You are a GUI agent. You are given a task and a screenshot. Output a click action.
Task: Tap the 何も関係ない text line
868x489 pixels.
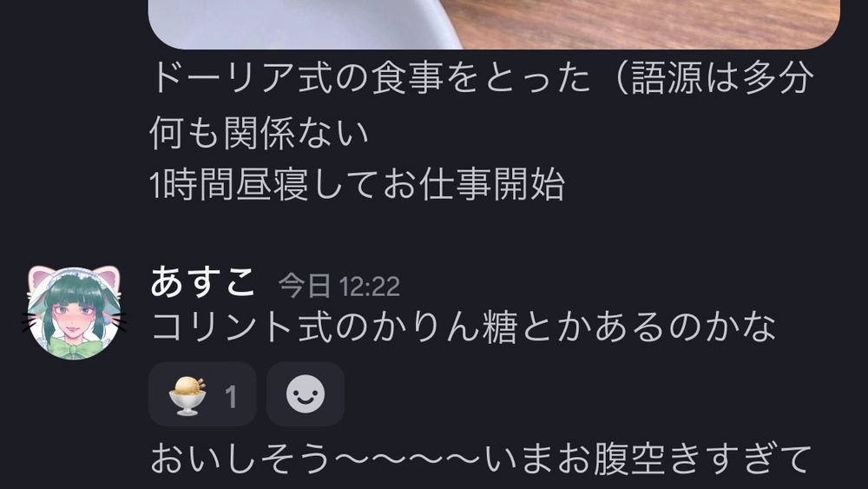[259, 133]
